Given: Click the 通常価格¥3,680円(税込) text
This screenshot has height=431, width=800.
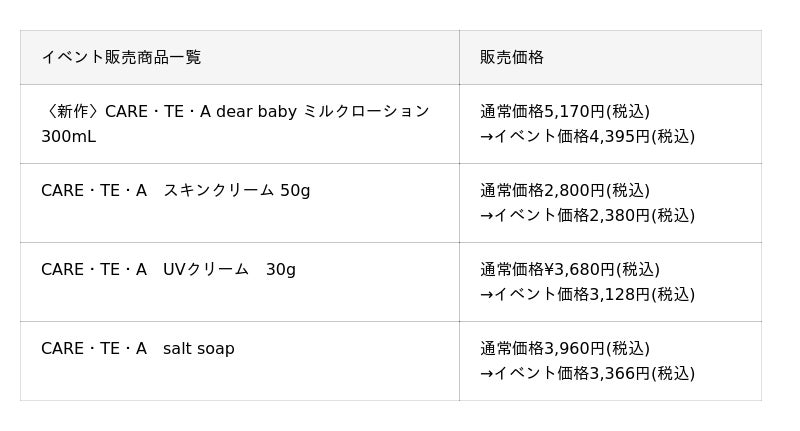Looking at the screenshot, I should pyautogui.click(x=570, y=269).
